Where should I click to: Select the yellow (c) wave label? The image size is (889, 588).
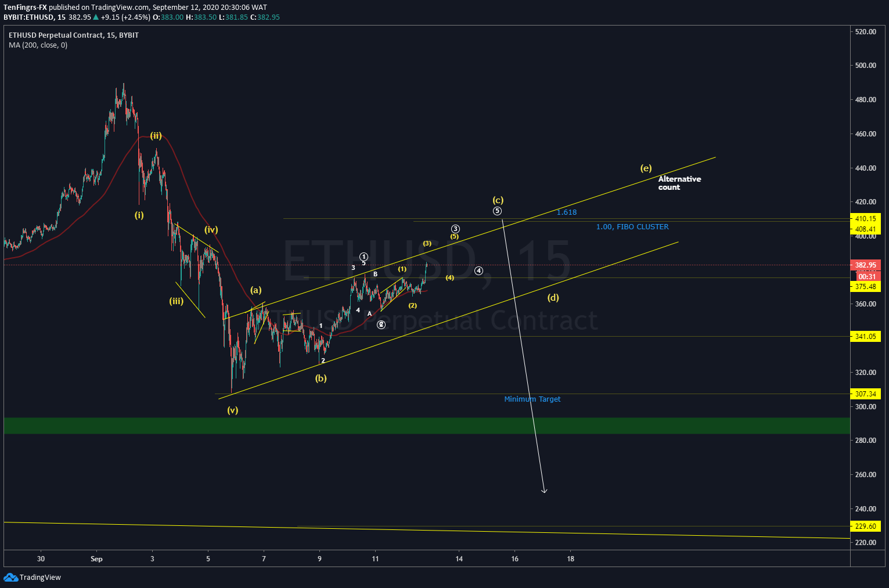coord(498,200)
